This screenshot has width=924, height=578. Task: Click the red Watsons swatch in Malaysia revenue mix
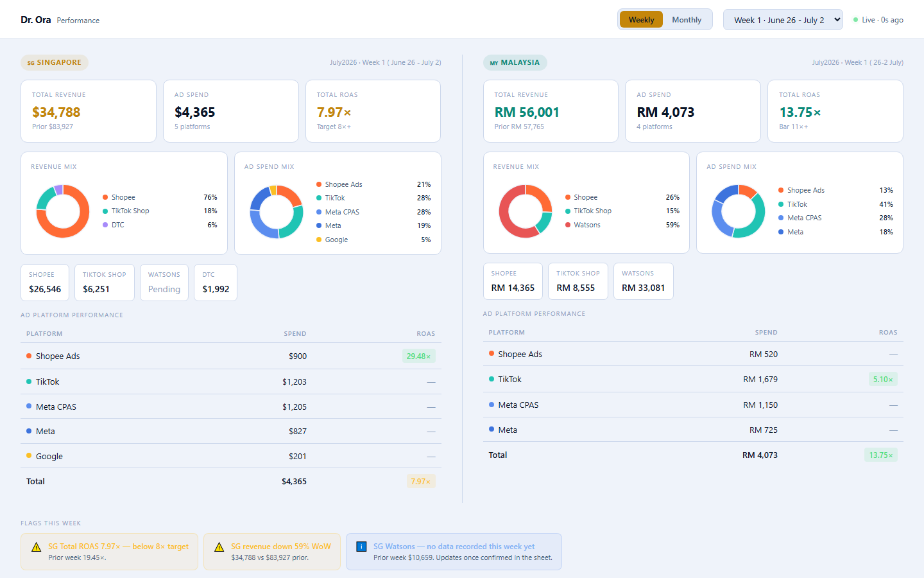(x=568, y=225)
